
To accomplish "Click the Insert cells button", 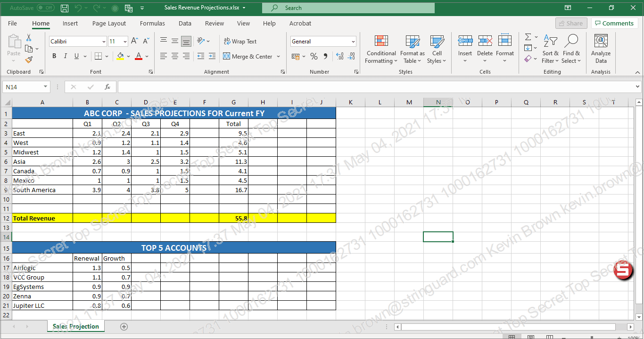I will coord(465,49).
